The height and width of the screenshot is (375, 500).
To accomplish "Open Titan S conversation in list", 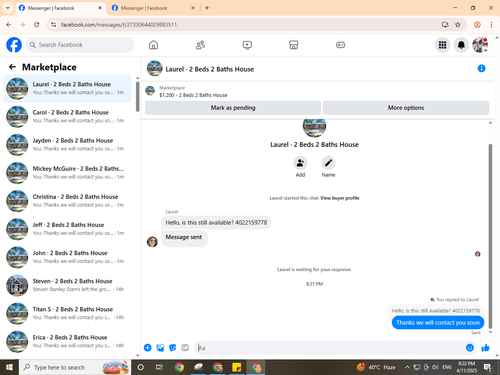I will click(x=68, y=313).
